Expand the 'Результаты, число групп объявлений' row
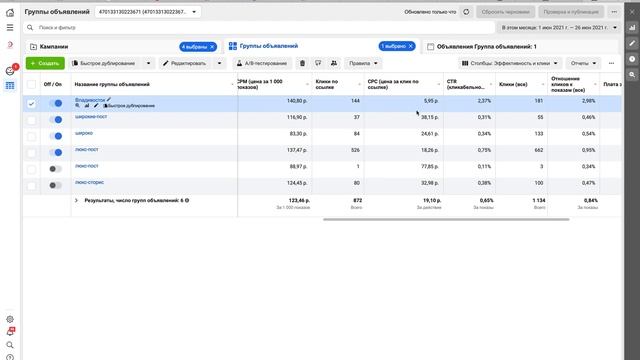Screen dimensions: 640x360 tap(76, 200)
